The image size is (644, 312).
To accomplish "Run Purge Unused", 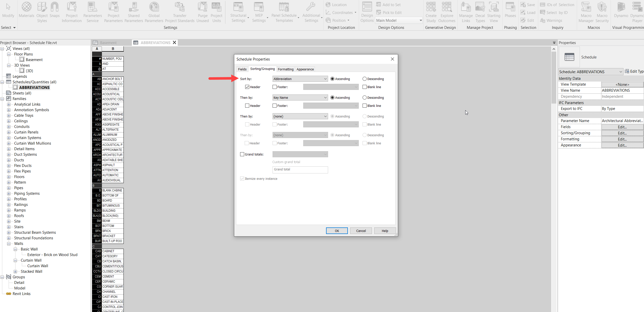I will tap(202, 11).
